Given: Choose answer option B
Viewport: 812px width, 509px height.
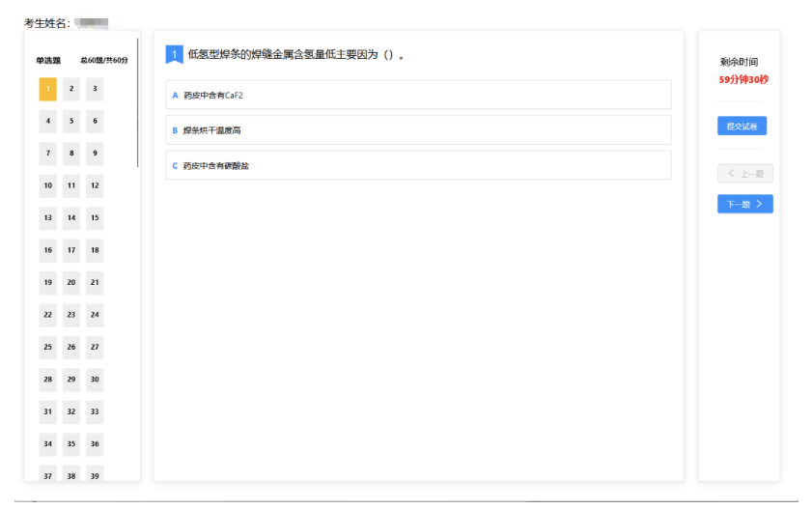Looking at the screenshot, I should click(x=417, y=130).
